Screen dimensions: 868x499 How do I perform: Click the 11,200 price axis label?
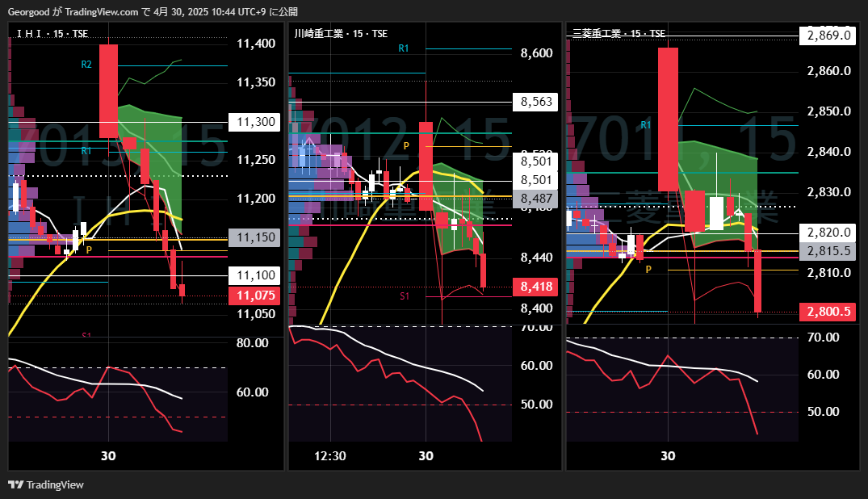256,199
